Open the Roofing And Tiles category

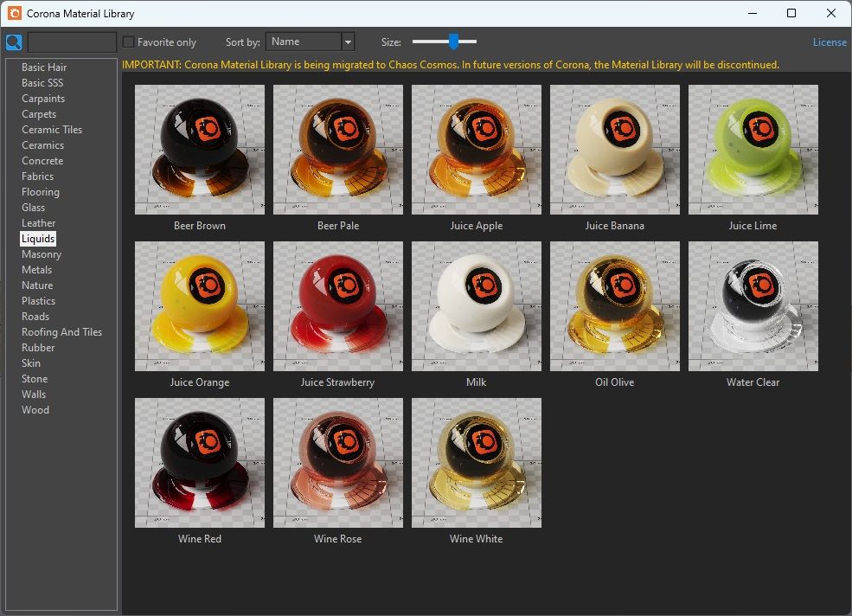pyautogui.click(x=61, y=332)
